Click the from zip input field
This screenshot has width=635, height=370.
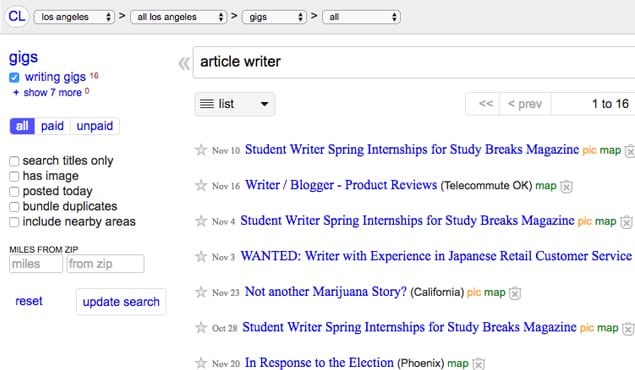105,264
